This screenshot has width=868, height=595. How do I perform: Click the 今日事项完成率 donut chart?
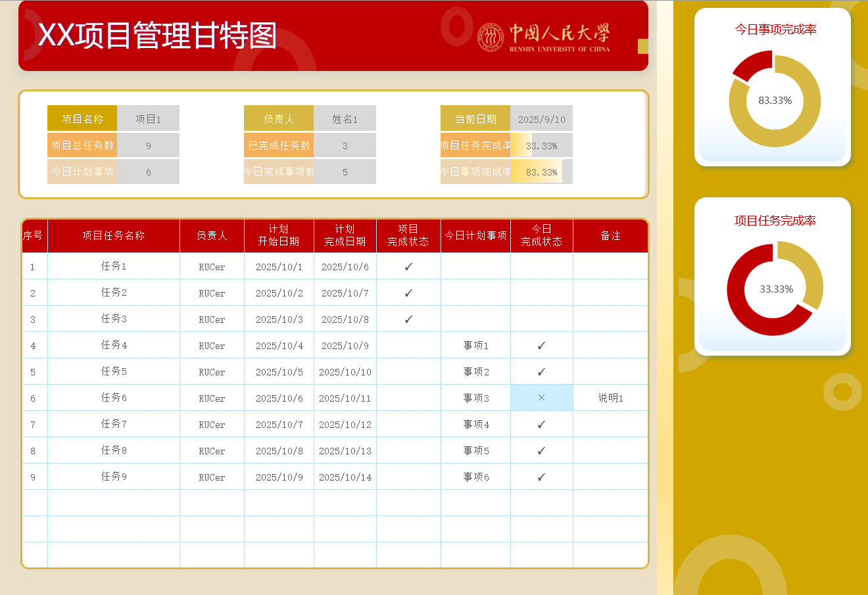point(775,99)
